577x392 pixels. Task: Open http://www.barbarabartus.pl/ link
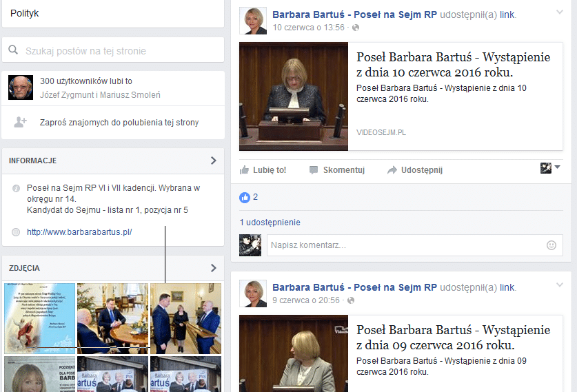79,232
